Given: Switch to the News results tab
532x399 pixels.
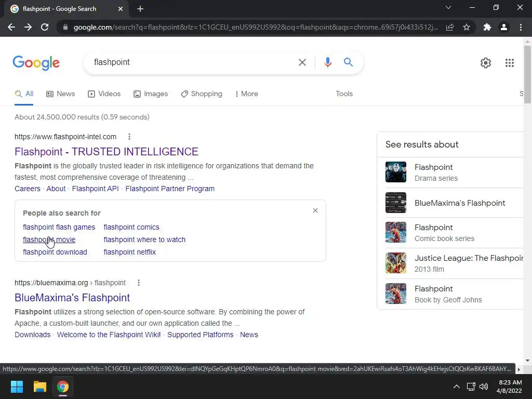Looking at the screenshot, I should click(x=61, y=94).
